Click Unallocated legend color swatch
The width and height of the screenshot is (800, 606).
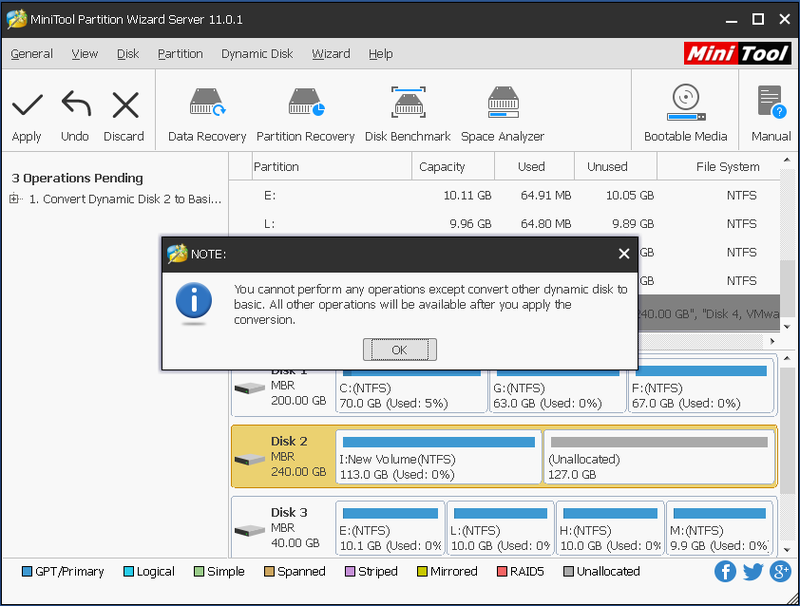click(568, 571)
